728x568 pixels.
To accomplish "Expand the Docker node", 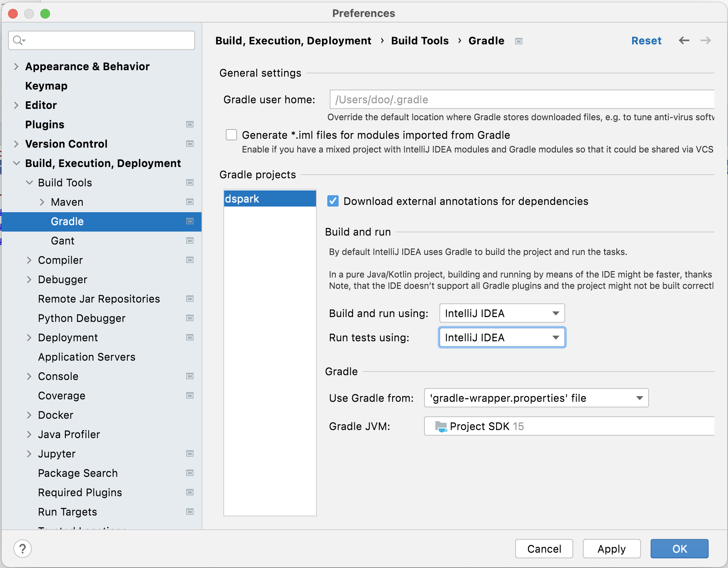I will click(29, 415).
